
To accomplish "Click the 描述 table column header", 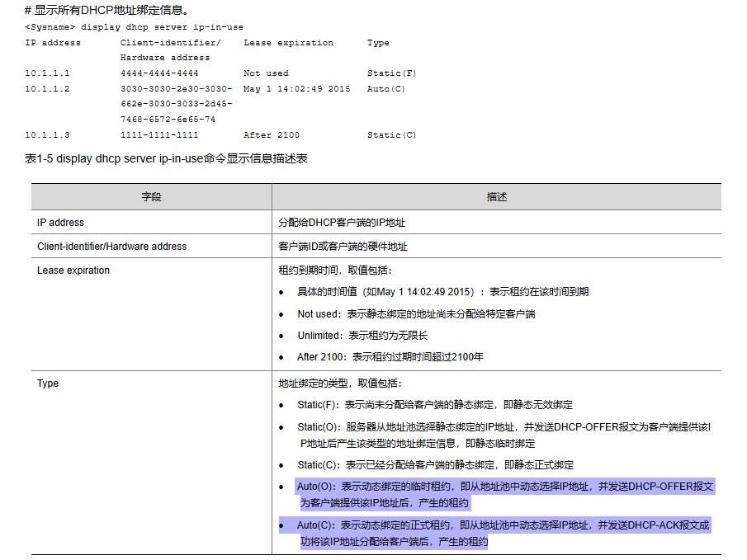I will point(496,196).
